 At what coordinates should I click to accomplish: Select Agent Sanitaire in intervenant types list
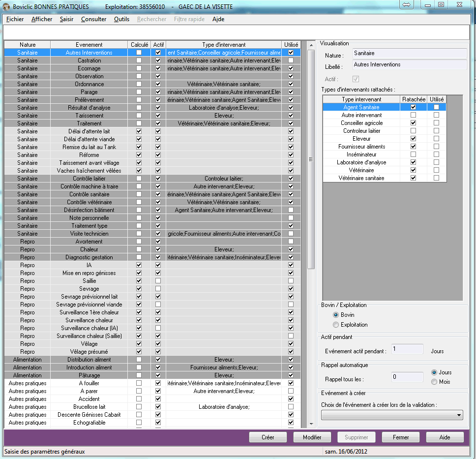point(385,107)
